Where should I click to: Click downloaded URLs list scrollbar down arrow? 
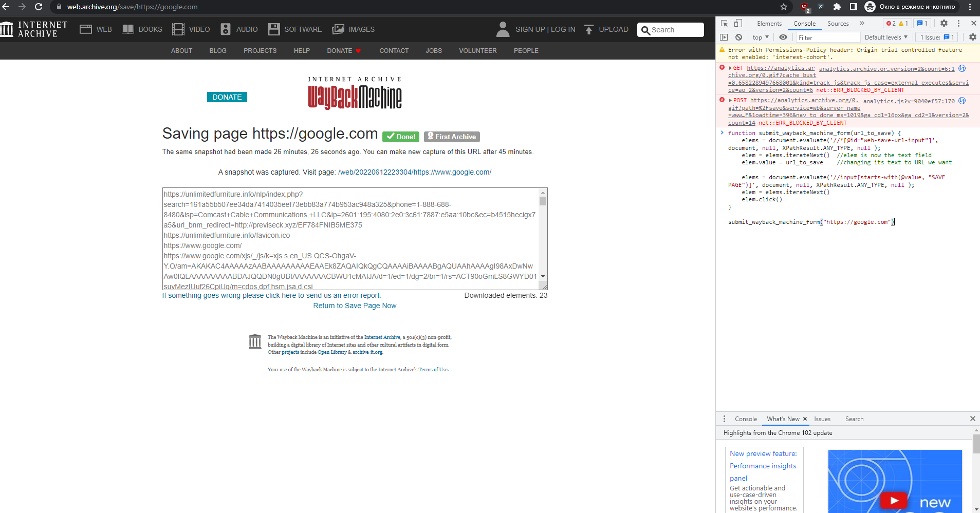543,276
